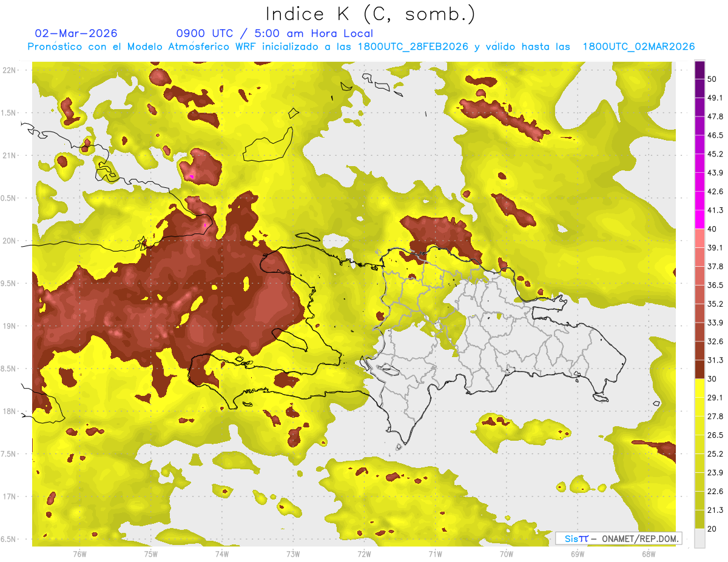Click the color bar value "36.5"
The width and height of the screenshot is (728, 562).
pos(715,286)
